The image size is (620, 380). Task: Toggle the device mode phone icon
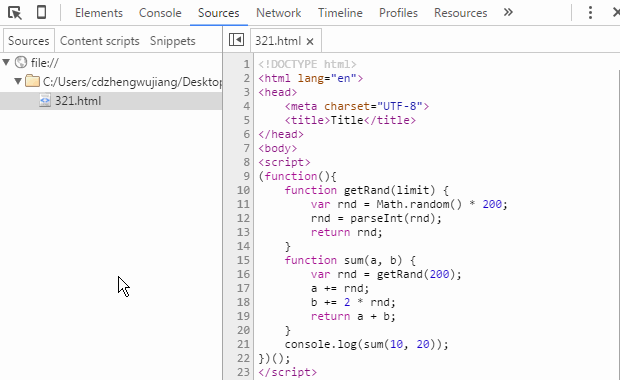pos(41,12)
